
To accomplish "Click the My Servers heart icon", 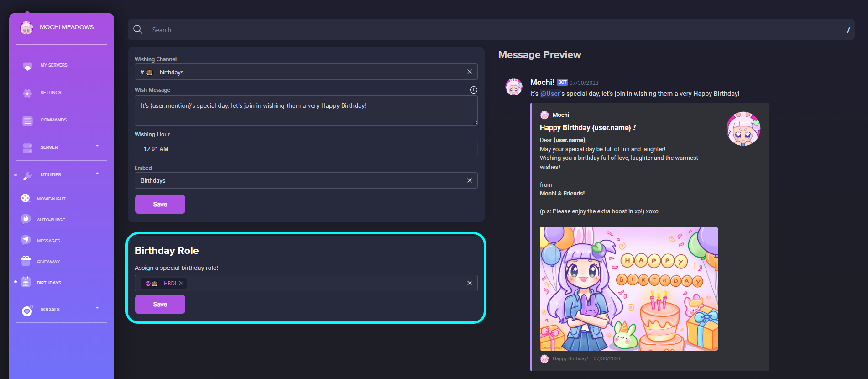I will [x=27, y=66].
